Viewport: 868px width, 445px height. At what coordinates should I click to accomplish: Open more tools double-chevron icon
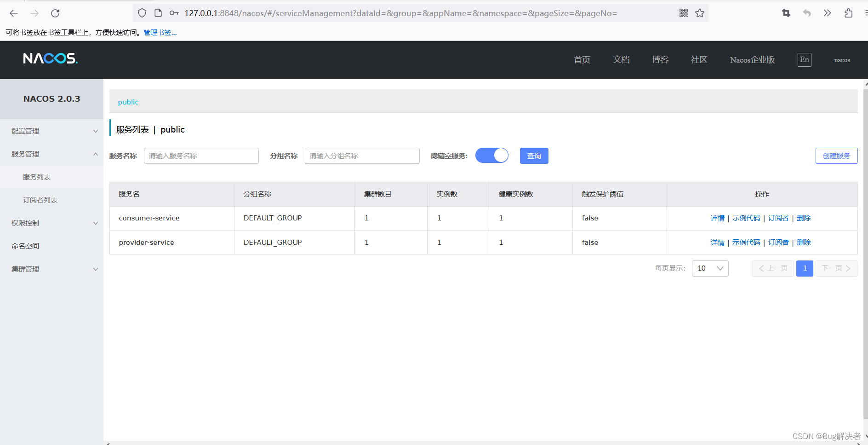pos(828,13)
